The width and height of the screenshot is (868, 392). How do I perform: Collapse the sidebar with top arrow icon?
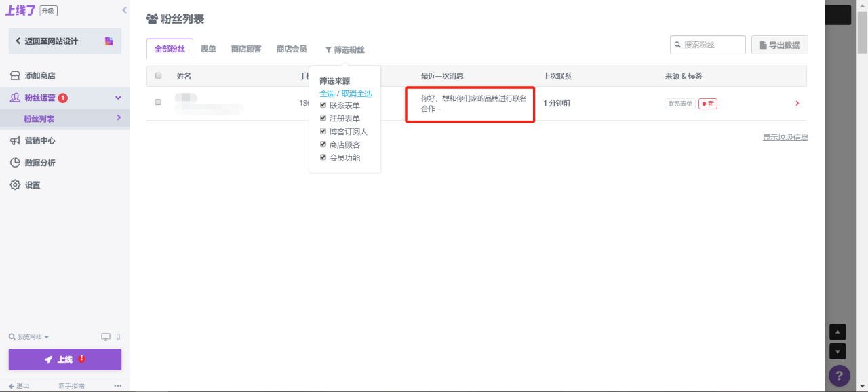pyautogui.click(x=124, y=10)
